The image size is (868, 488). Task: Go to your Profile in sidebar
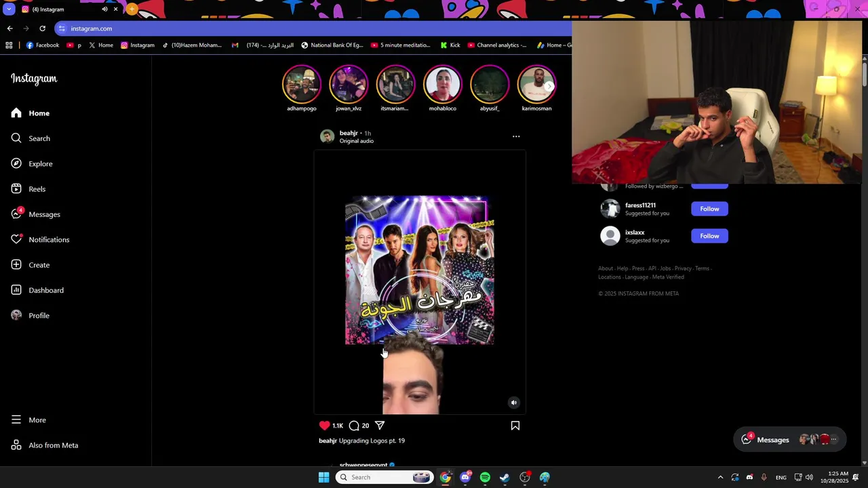click(x=31, y=316)
